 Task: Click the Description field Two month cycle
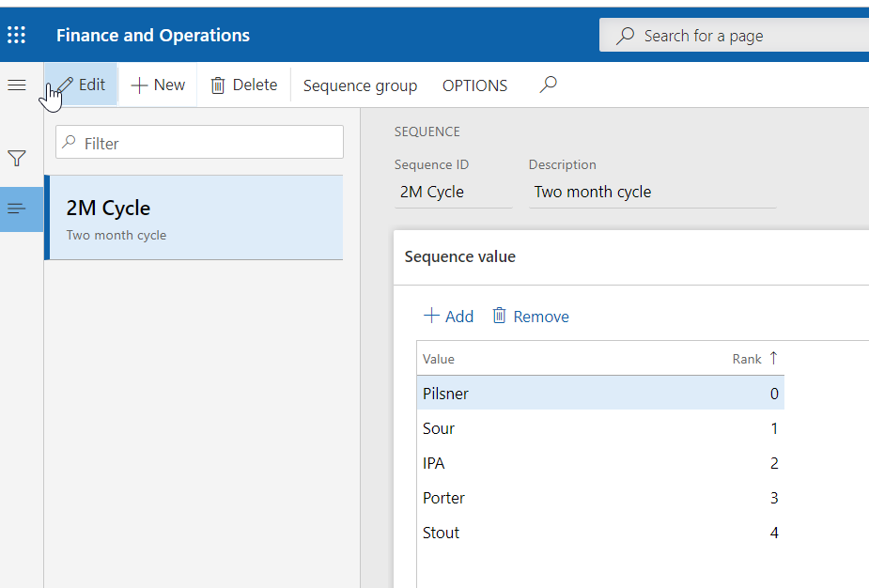pyautogui.click(x=651, y=192)
